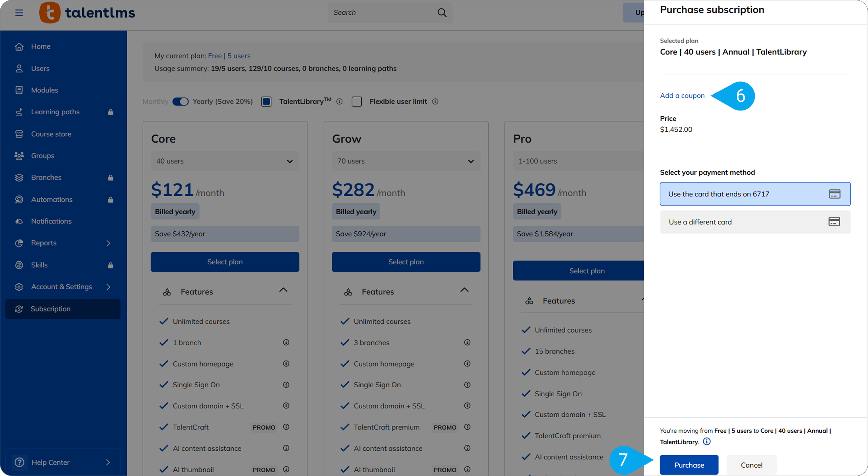Screen dimensions: 868x476
Task: Click the talentlms logo icon
Action: tap(50, 13)
